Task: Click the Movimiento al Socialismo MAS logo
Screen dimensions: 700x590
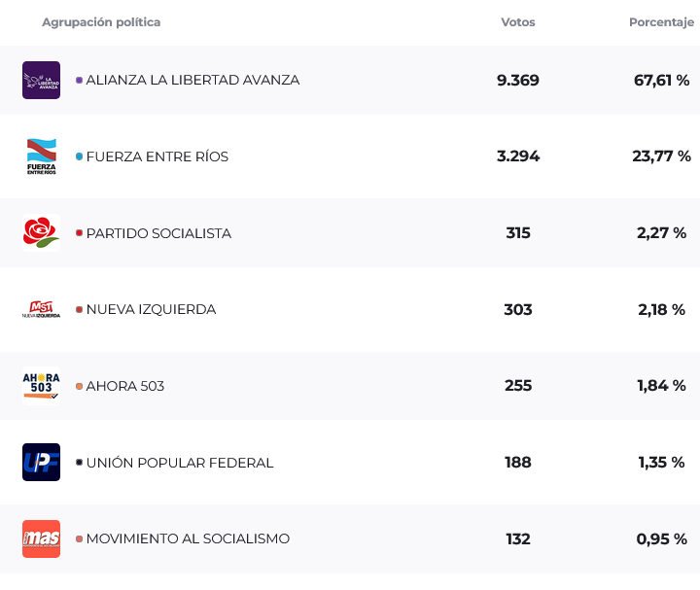Action: 41,538
